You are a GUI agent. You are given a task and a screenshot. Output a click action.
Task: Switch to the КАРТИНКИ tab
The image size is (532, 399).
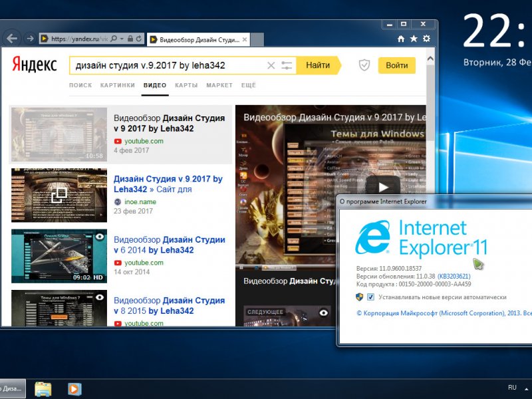point(118,86)
